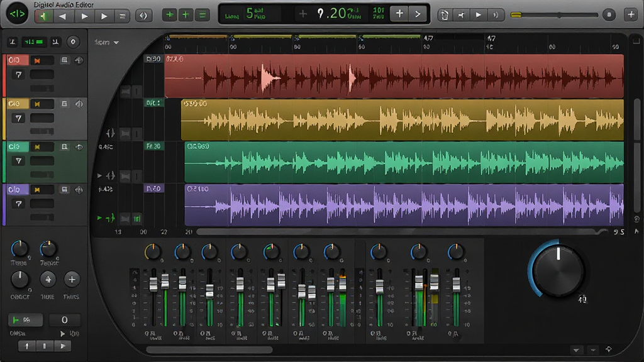Click the pan circle icon on yellow track
The width and height of the screenshot is (644, 362).
click(x=79, y=104)
